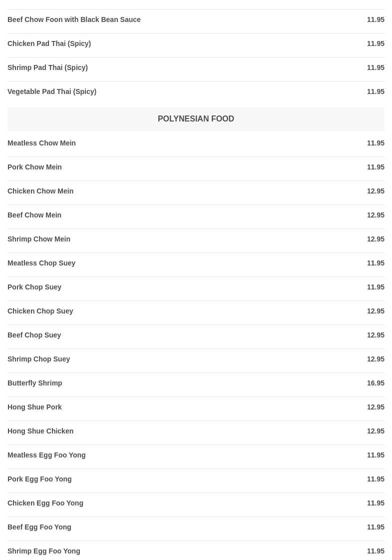
Task: Click Pork Chop Suey
Action: (x=34, y=287)
